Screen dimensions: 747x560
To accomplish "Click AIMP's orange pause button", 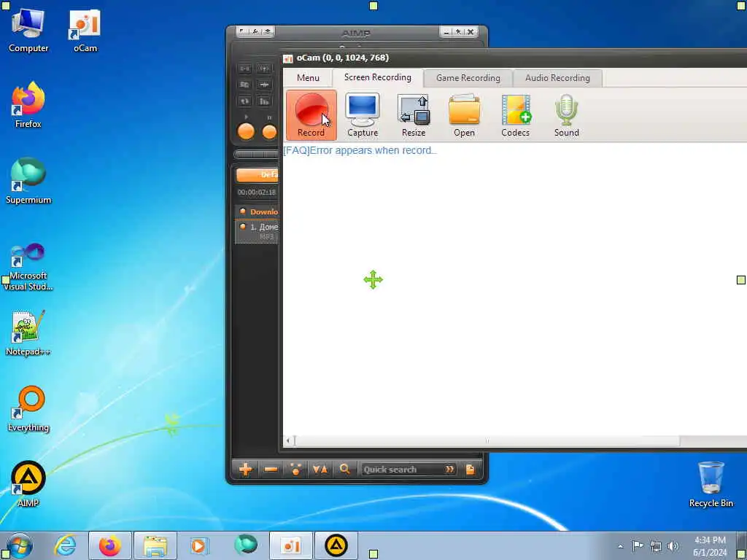I will click(x=270, y=132).
